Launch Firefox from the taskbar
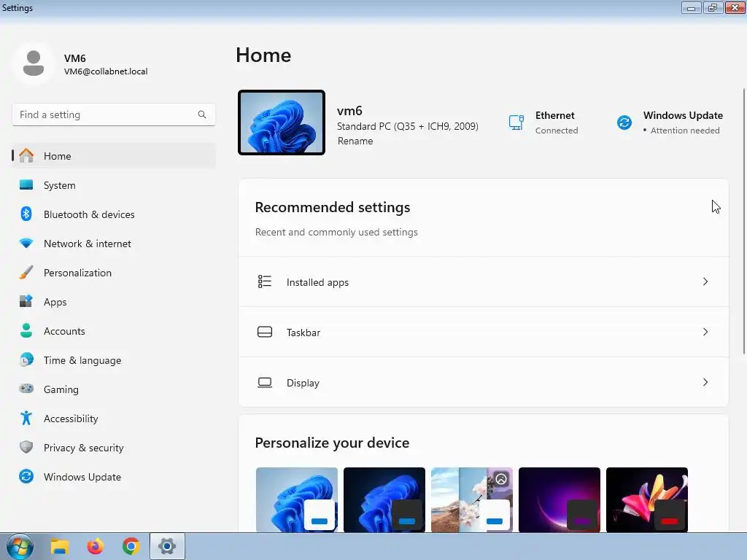The height and width of the screenshot is (560, 747). [x=96, y=546]
